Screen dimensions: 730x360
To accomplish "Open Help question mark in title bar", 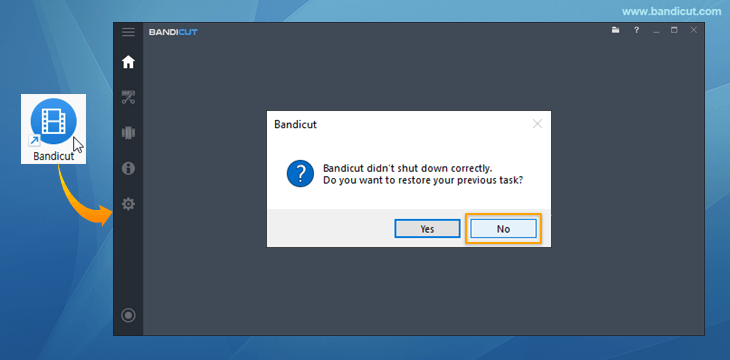I will (636, 30).
